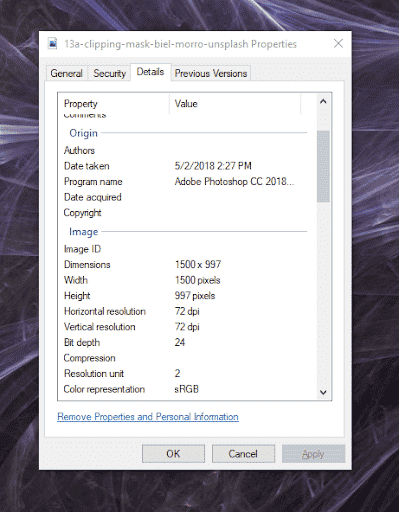
Task: Open the Security tab
Action: click(x=109, y=73)
